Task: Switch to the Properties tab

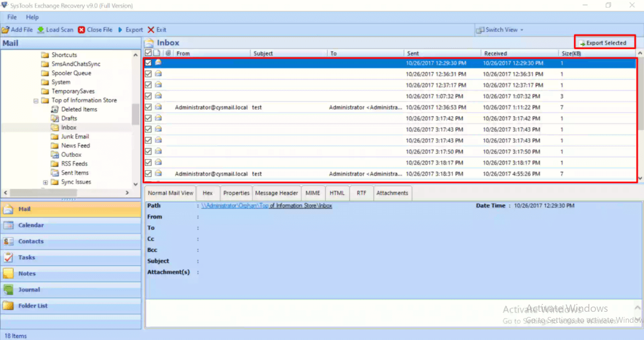Action: tap(236, 193)
